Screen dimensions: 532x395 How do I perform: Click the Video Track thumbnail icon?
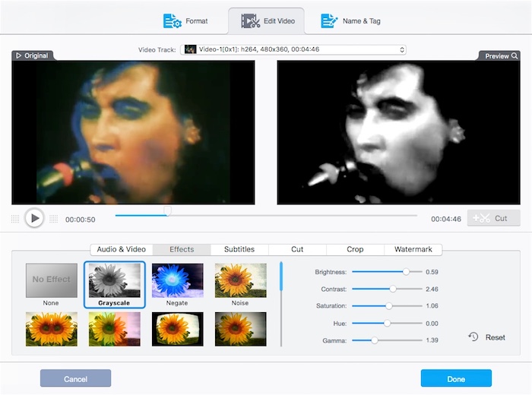click(190, 49)
